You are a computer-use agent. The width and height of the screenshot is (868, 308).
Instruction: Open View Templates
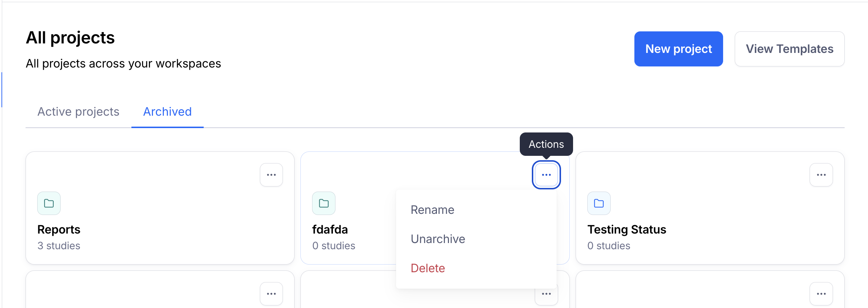[790, 49]
